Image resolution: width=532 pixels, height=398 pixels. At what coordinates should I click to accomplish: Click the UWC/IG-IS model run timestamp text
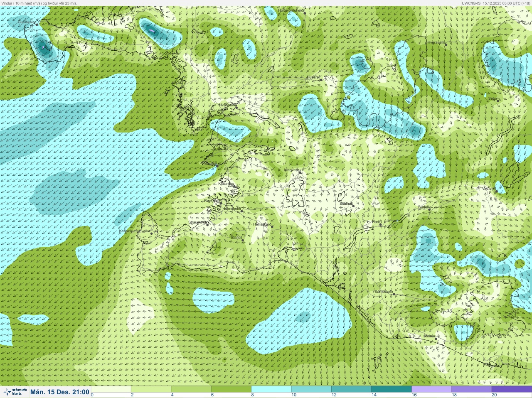click(496, 3)
